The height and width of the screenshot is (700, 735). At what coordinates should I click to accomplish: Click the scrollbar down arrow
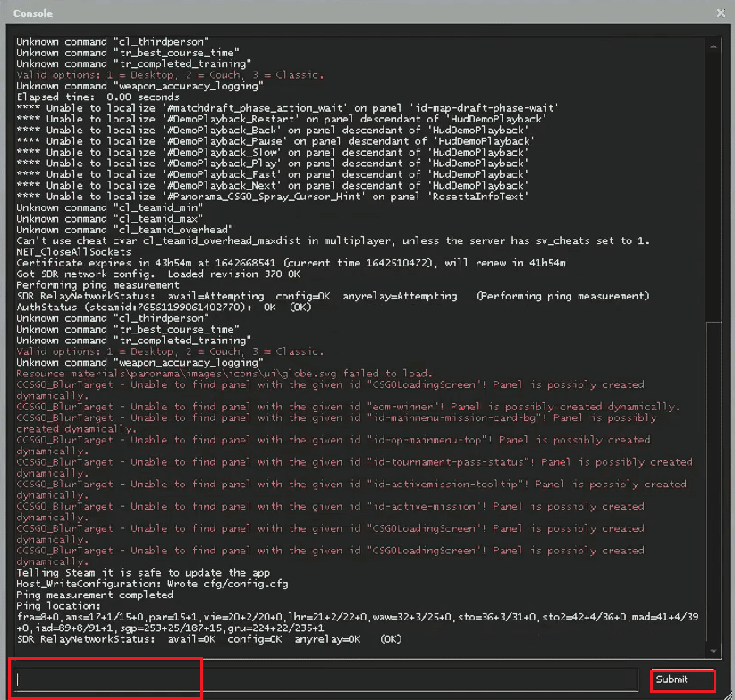click(x=714, y=651)
